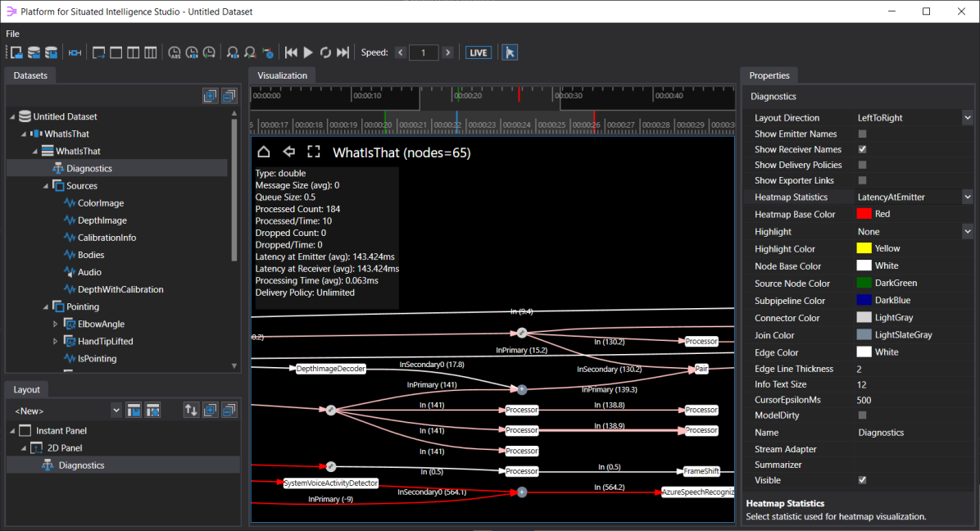
Task: Pick Highlight Color yellow swatch
Action: pos(864,248)
